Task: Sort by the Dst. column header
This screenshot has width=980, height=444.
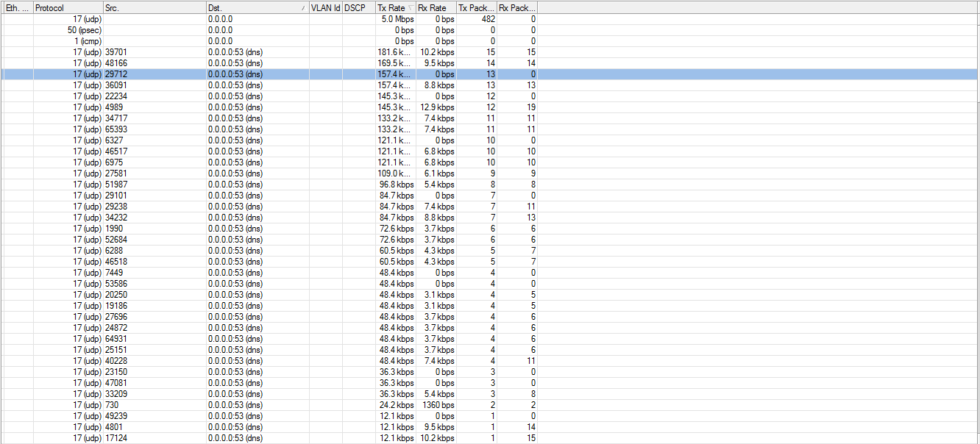Action: click(258, 8)
